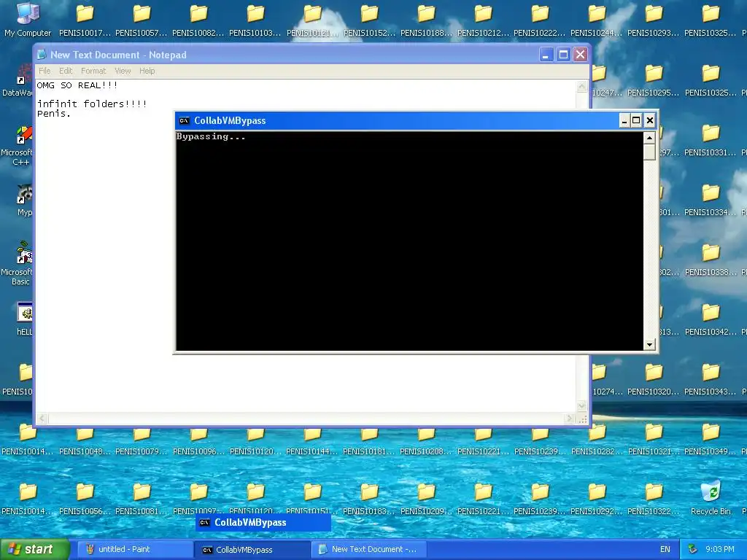Image resolution: width=747 pixels, height=560 pixels.
Task: Select the PENIS10056 desktop folder
Action: point(85,499)
